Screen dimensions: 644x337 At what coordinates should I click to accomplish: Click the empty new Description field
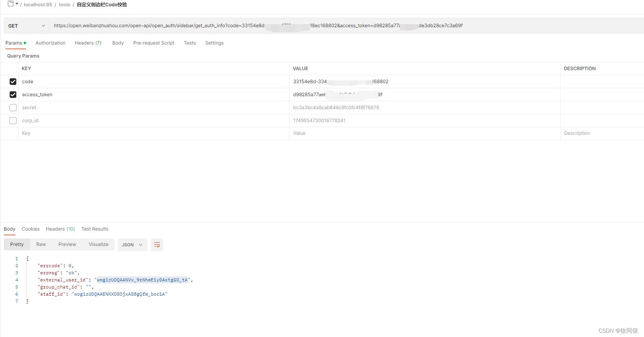point(602,133)
